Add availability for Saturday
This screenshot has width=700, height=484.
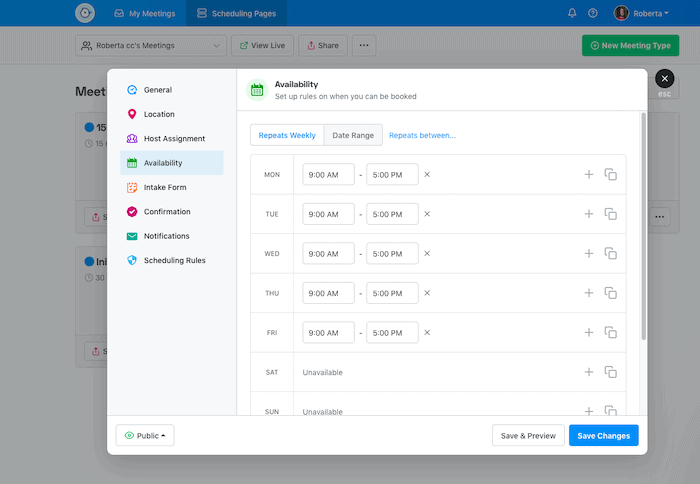(x=589, y=372)
